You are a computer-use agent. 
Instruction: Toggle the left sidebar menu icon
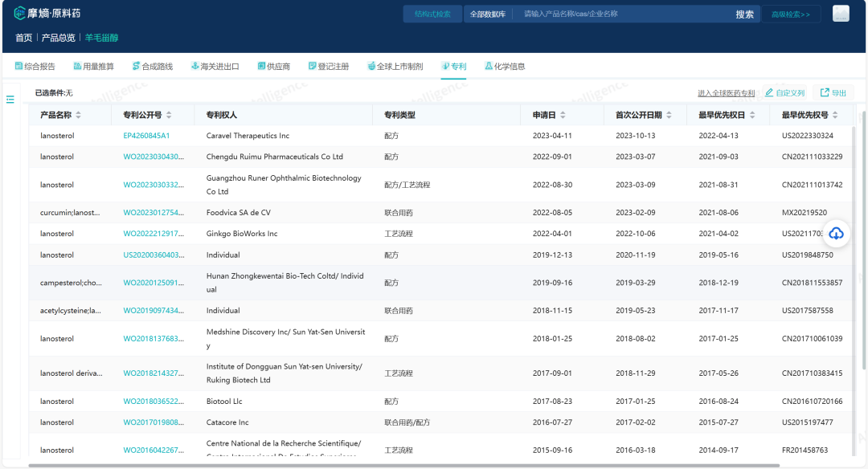10,100
